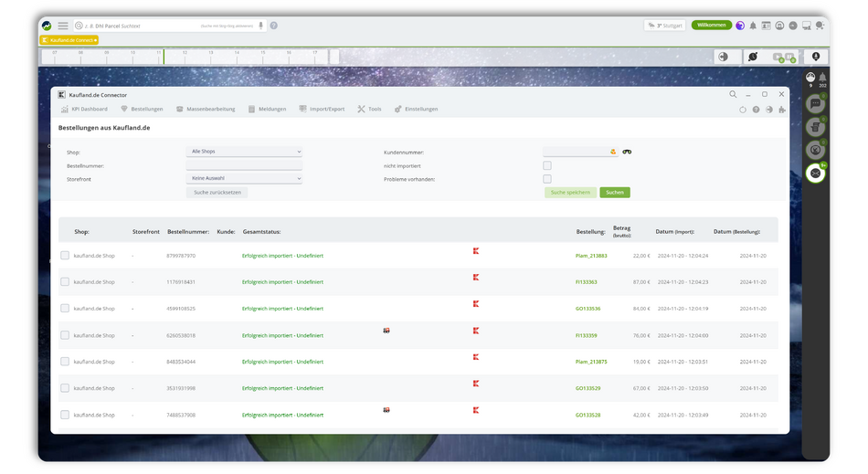The height and width of the screenshot is (474, 868).
Task: Click the refresh icon in the Connector toolbar
Action: tap(743, 110)
